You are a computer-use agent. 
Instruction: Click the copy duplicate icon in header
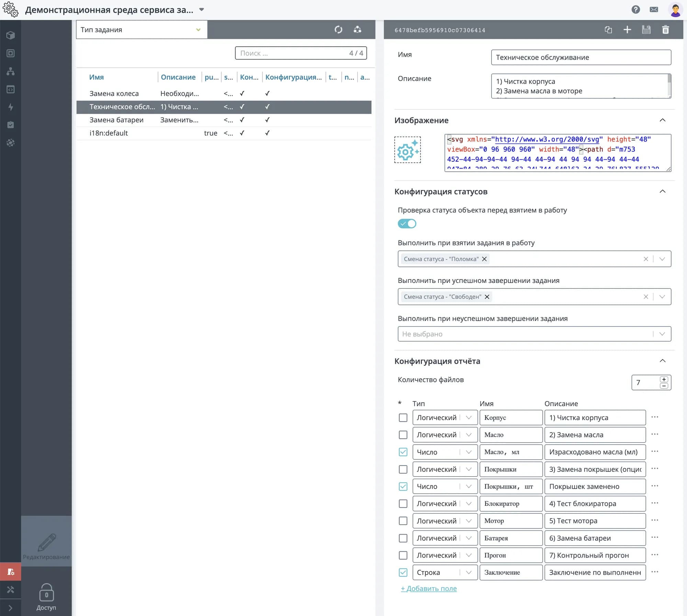tap(608, 30)
